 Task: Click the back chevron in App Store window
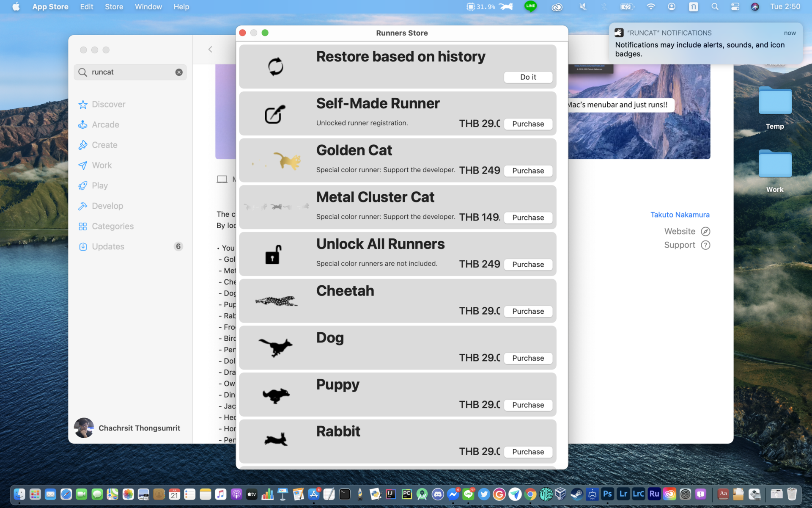(210, 50)
